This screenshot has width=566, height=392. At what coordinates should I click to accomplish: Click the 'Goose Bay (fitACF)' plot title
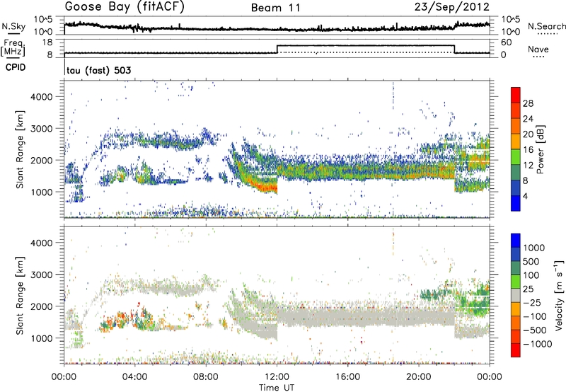click(x=125, y=7)
